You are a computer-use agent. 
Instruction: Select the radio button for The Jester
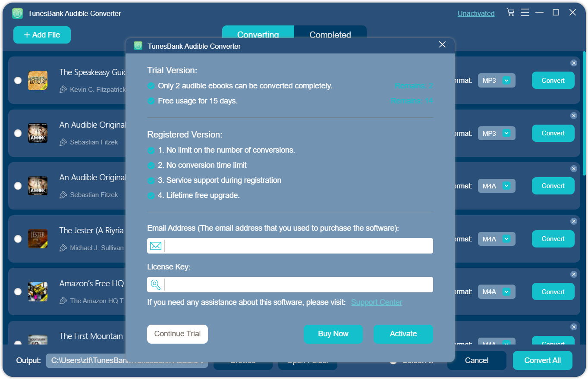click(18, 238)
